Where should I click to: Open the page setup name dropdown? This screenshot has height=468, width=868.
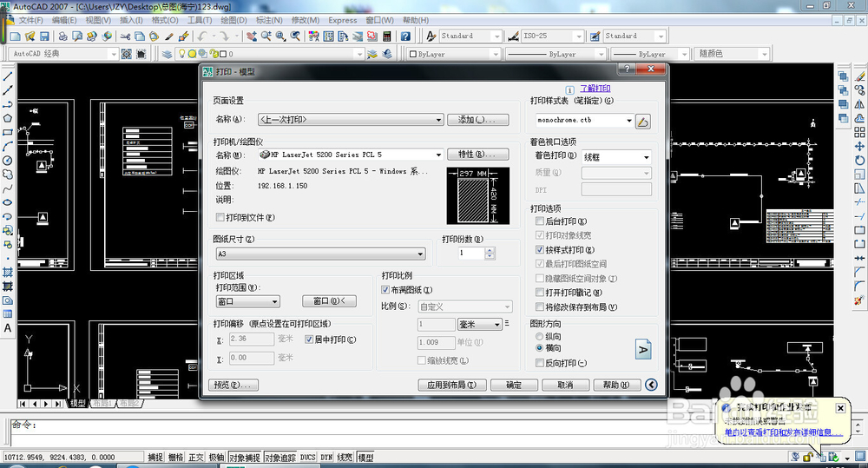coord(351,120)
